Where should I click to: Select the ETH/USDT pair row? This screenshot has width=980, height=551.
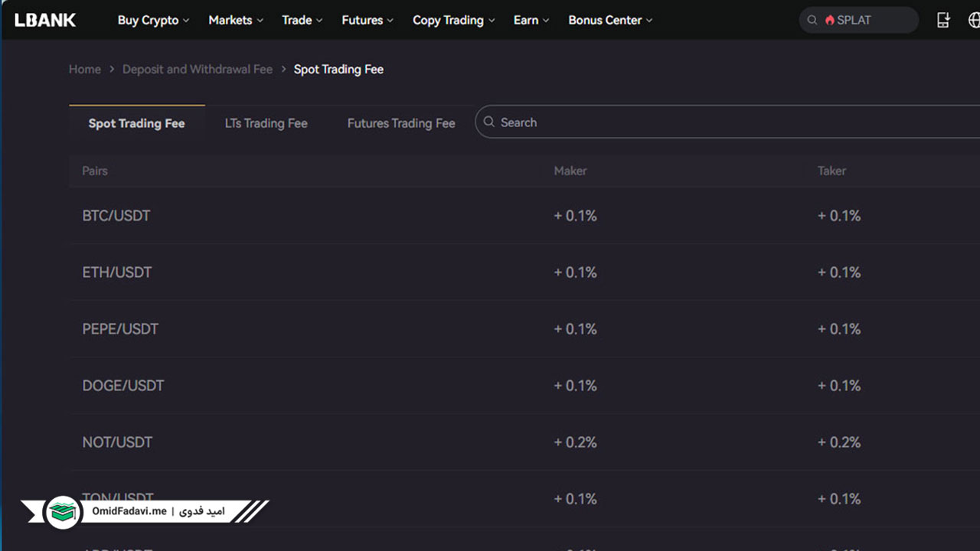point(524,272)
